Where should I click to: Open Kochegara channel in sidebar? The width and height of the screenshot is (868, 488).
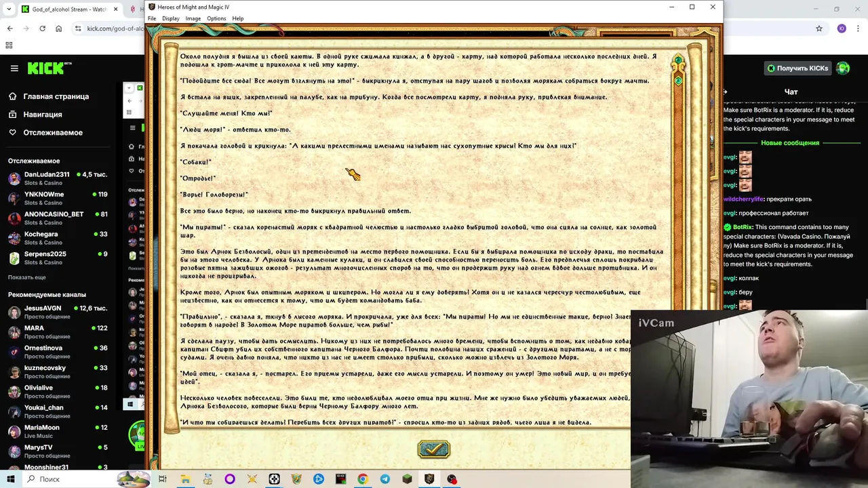click(58, 238)
